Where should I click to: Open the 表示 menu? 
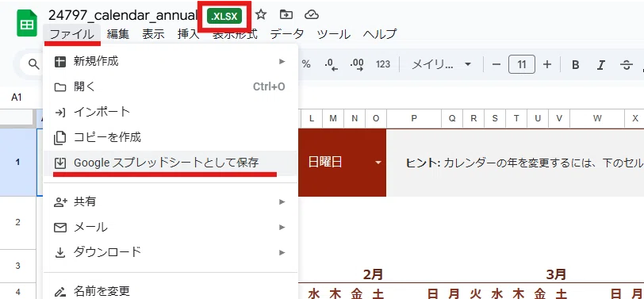pos(153,34)
